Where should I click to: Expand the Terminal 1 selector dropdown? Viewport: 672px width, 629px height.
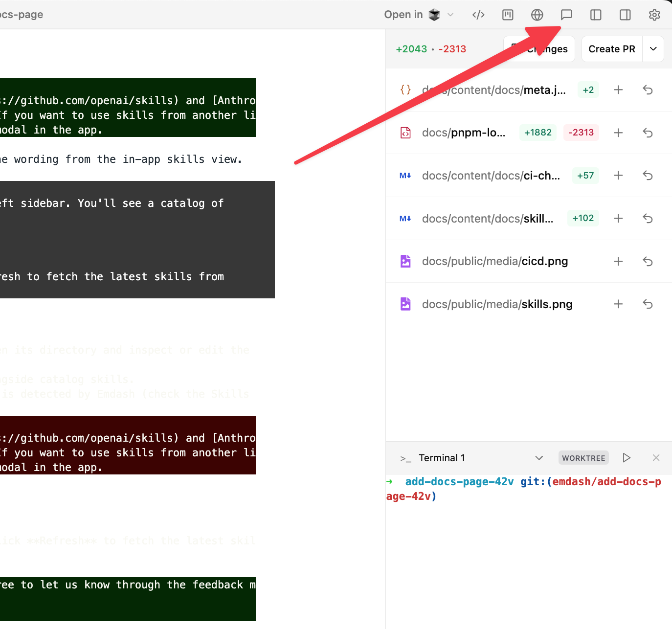point(539,458)
